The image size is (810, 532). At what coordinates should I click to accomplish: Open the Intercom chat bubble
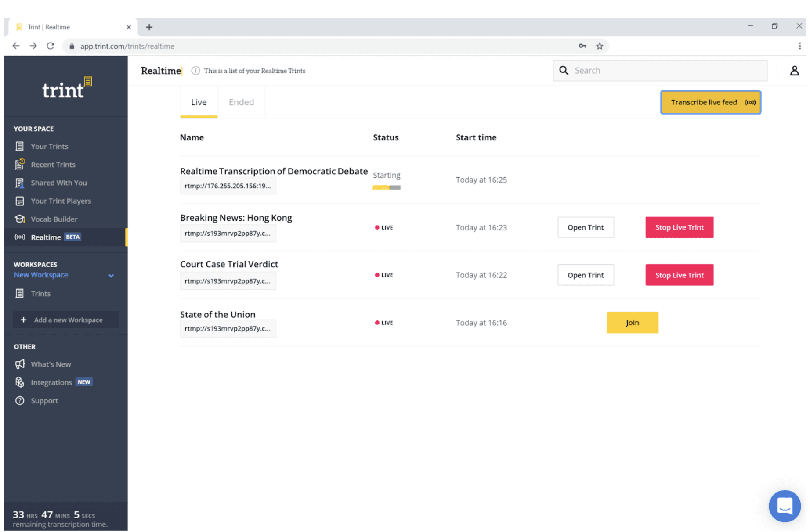click(x=785, y=506)
